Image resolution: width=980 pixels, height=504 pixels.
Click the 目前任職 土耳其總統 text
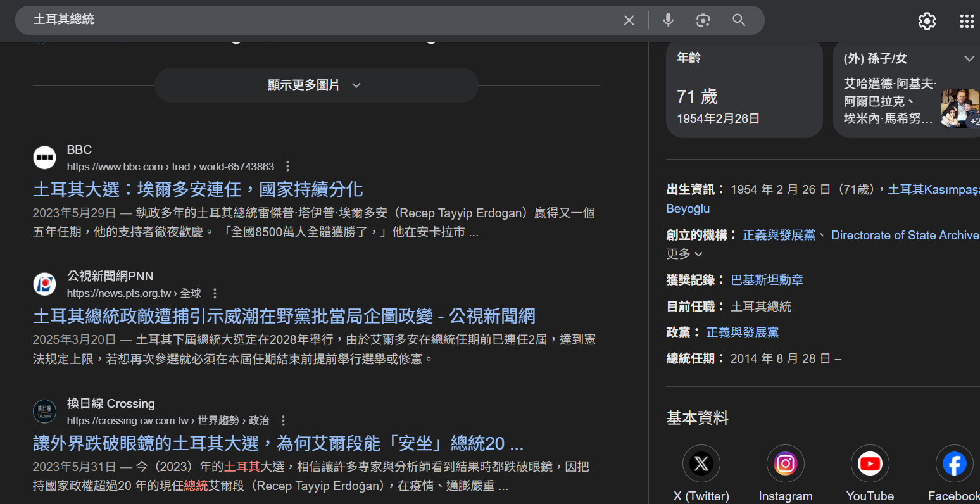[x=729, y=306]
